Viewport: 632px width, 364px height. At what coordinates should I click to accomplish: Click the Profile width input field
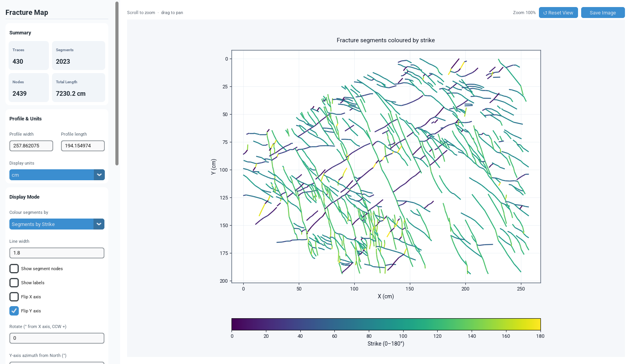click(31, 146)
